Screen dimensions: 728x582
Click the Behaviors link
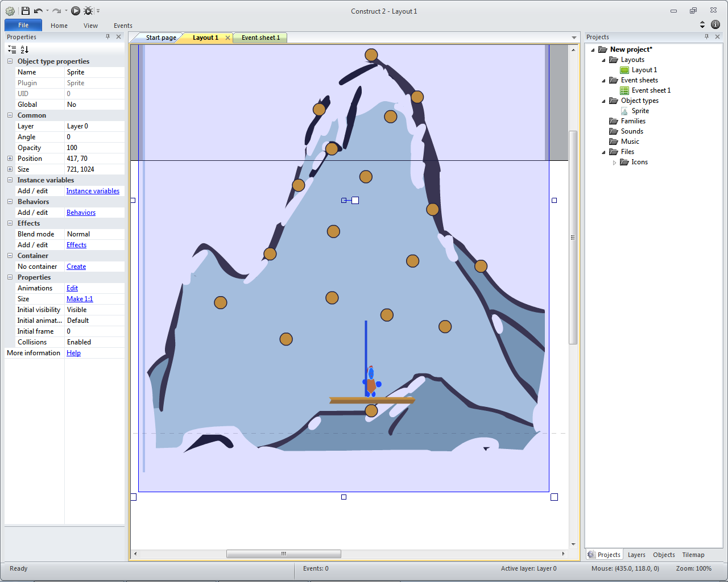[81, 213]
